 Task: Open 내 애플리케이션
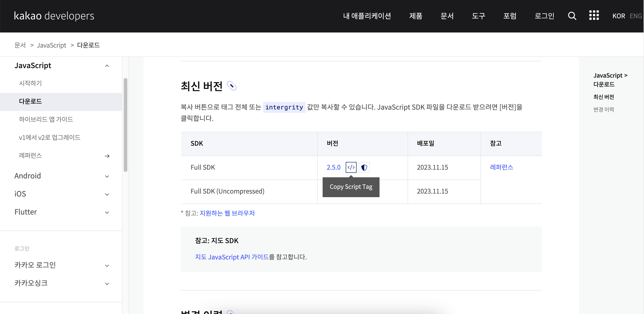point(367,16)
